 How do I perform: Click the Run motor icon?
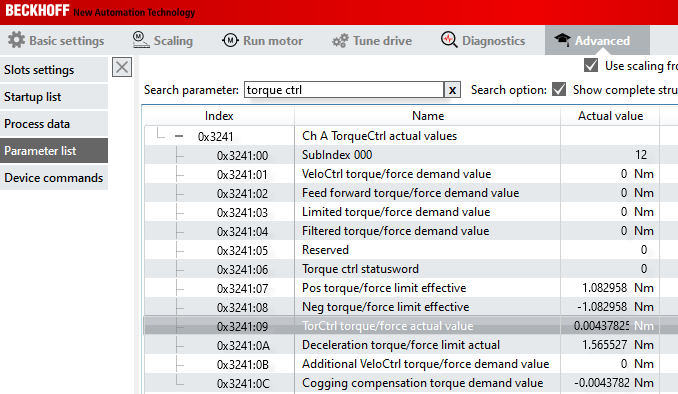(230, 40)
